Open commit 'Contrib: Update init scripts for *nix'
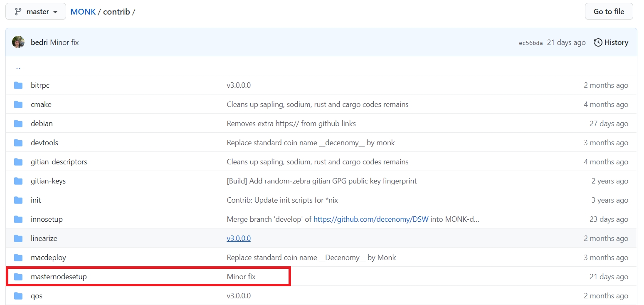 [282, 200]
